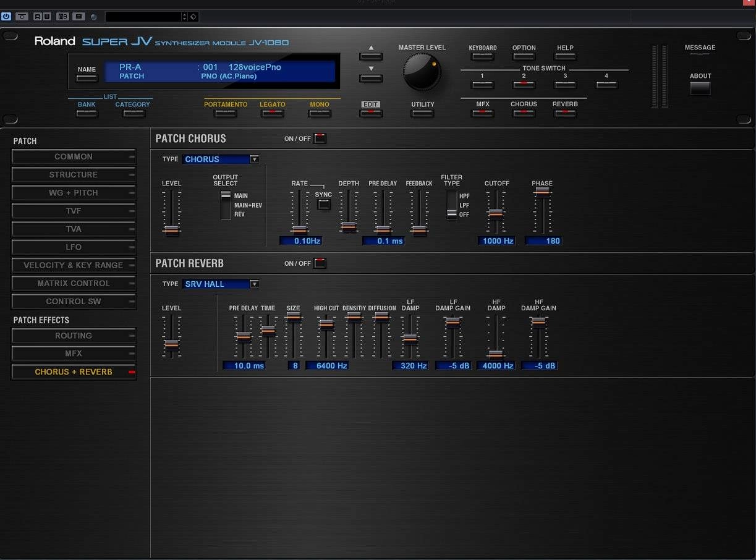Open the COMMON patch page
The height and width of the screenshot is (560, 756).
74,157
